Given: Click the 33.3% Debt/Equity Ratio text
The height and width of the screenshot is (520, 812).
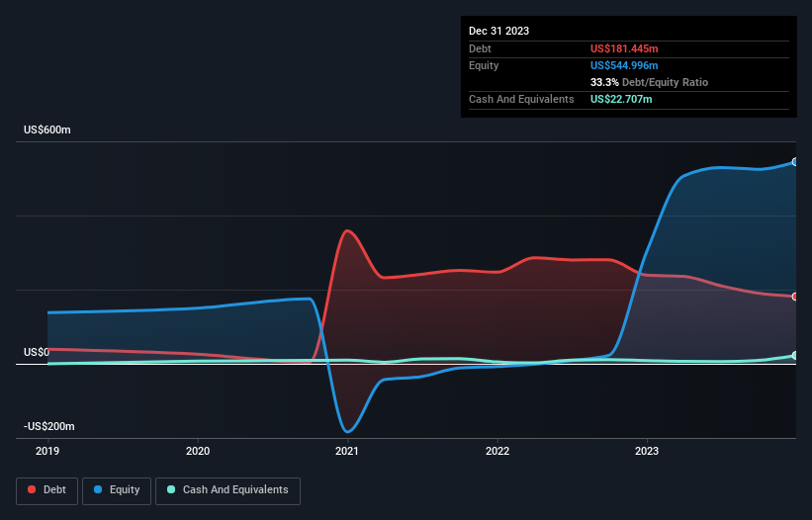Looking at the screenshot, I should pyautogui.click(x=649, y=82).
